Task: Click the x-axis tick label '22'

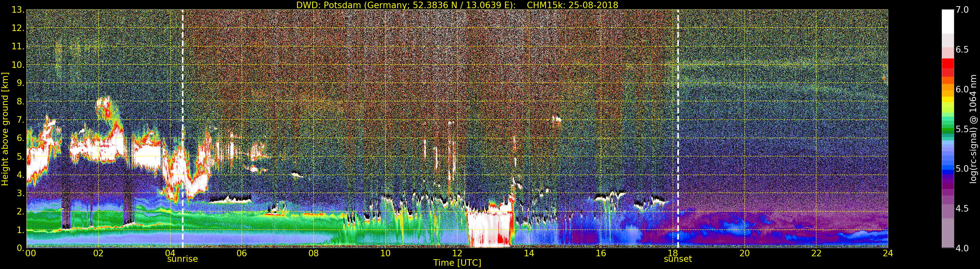Action: coord(816,253)
